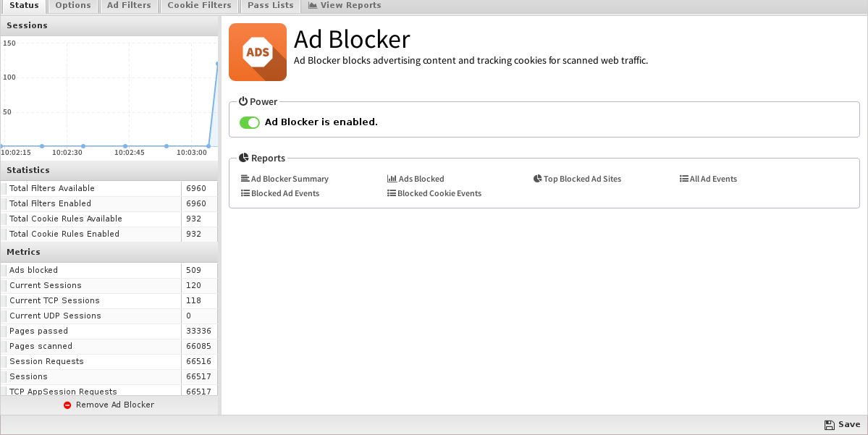Click the Sessions graph peak data point
The height and width of the screenshot is (435, 868).
coord(217,63)
